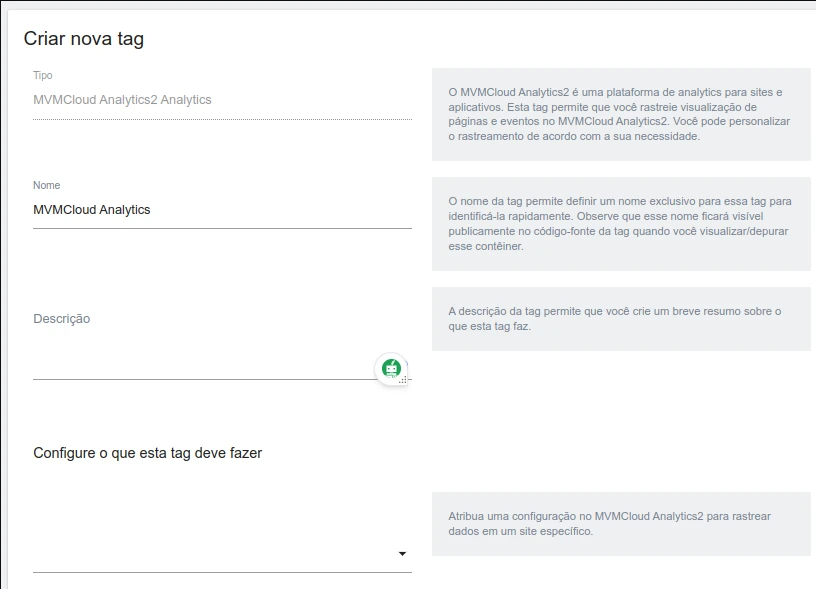Image resolution: width=816 pixels, height=589 pixels.
Task: Click the green robot writing-assistant icon
Action: click(392, 369)
